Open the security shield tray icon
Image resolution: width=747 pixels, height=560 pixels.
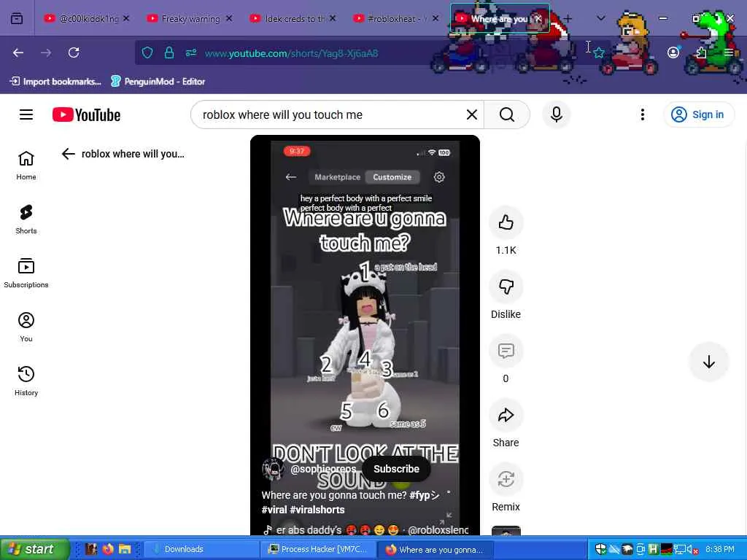(600, 550)
